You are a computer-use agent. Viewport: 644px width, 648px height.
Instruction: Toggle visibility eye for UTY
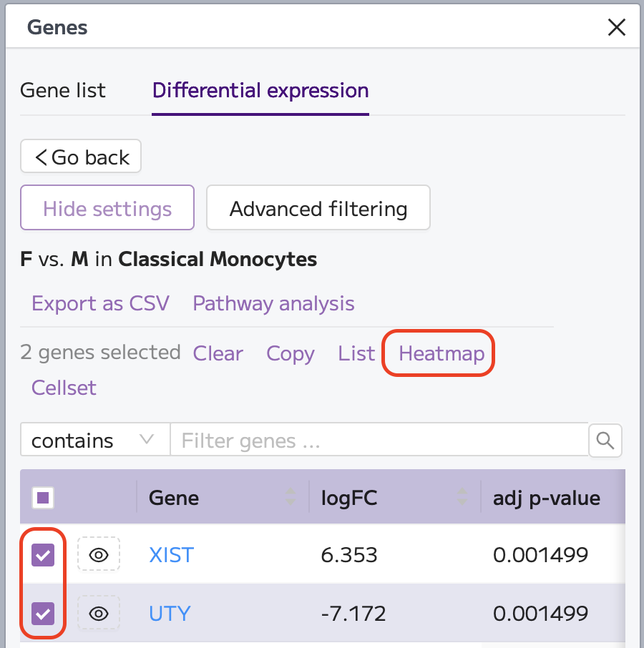click(99, 613)
